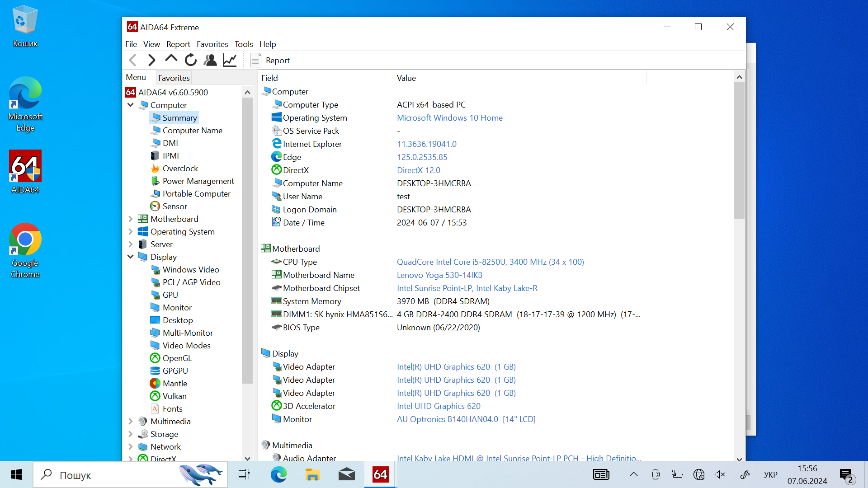Switch to the Favorites tab in the side panel
This screenshot has height=488, width=868.
(174, 78)
